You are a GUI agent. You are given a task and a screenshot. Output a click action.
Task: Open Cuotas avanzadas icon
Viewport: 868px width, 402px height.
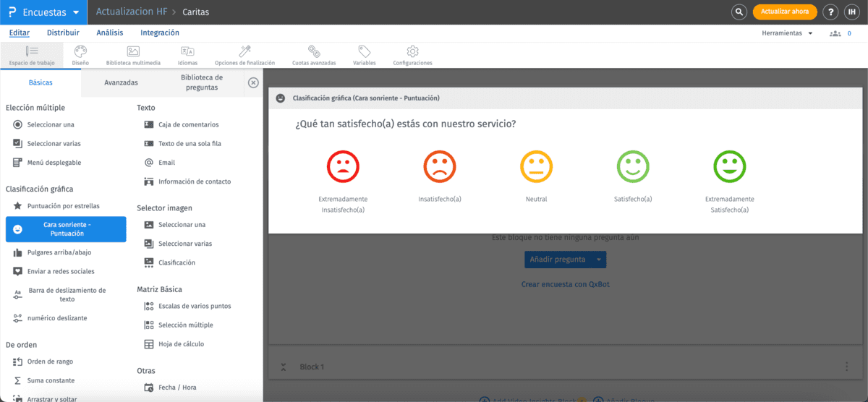(314, 55)
